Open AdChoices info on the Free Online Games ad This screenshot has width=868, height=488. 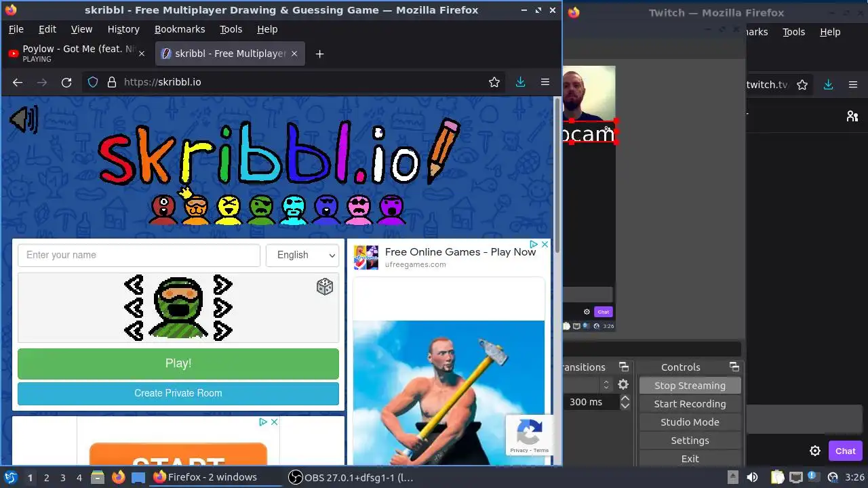tap(534, 244)
